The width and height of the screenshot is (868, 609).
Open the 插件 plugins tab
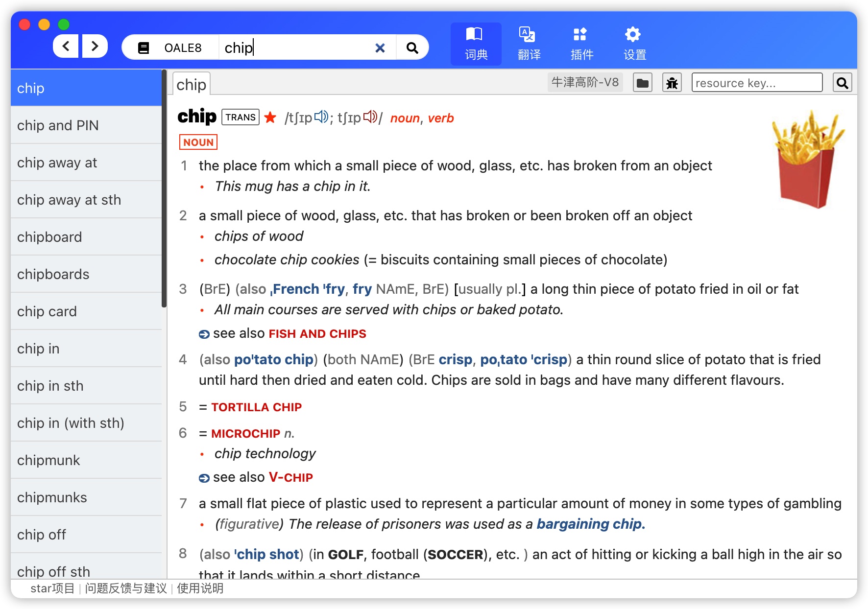(581, 44)
